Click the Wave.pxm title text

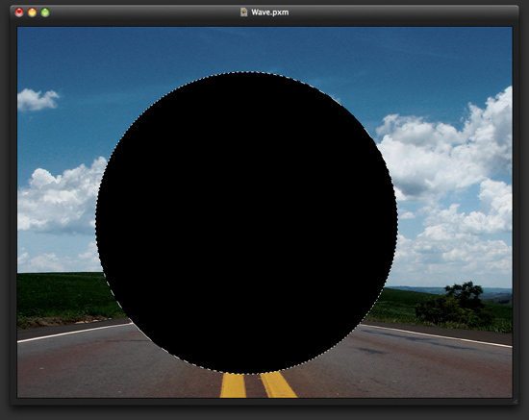point(269,12)
